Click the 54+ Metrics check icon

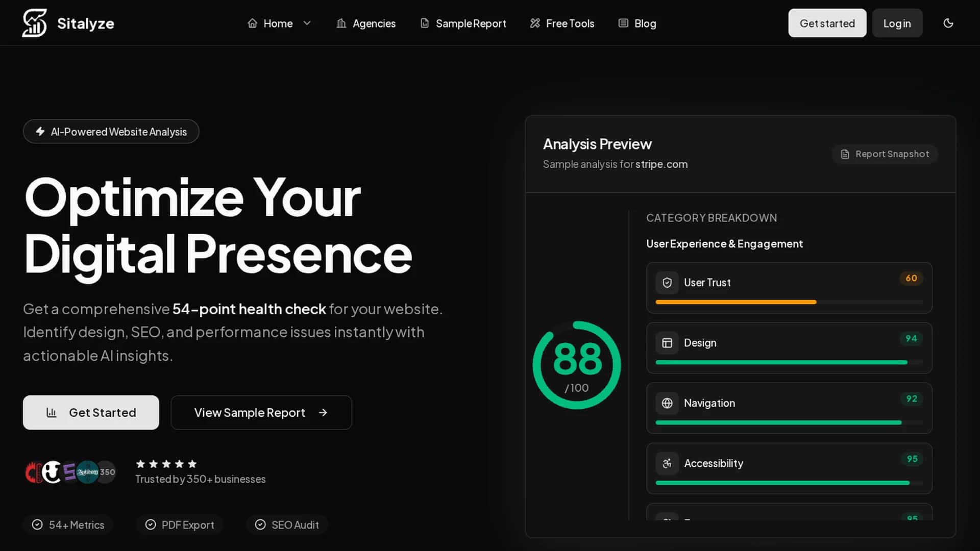[x=37, y=524]
